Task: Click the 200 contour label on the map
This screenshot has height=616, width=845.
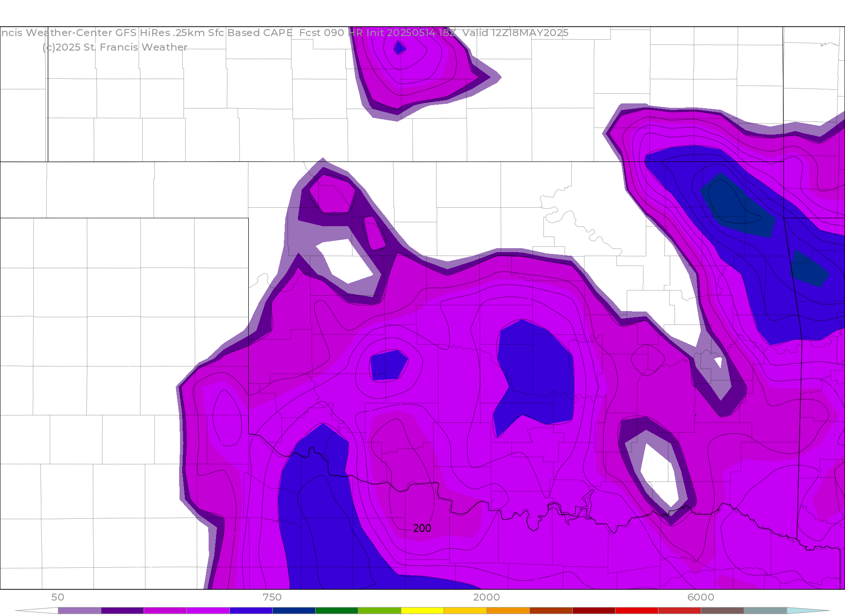Action: pyautogui.click(x=422, y=528)
